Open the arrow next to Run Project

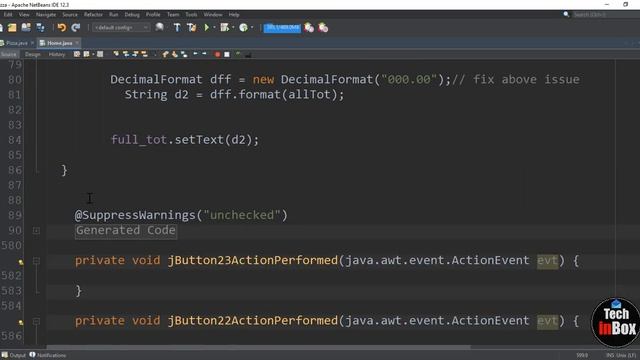point(214,28)
